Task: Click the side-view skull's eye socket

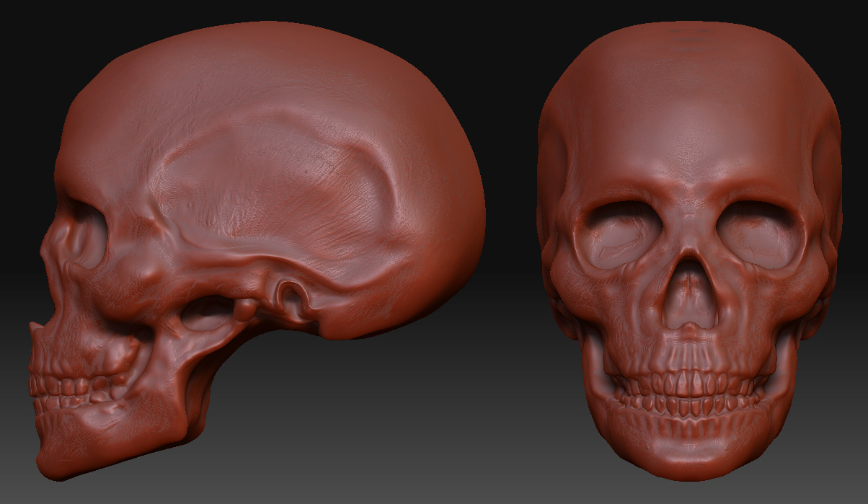Action: click(x=88, y=231)
